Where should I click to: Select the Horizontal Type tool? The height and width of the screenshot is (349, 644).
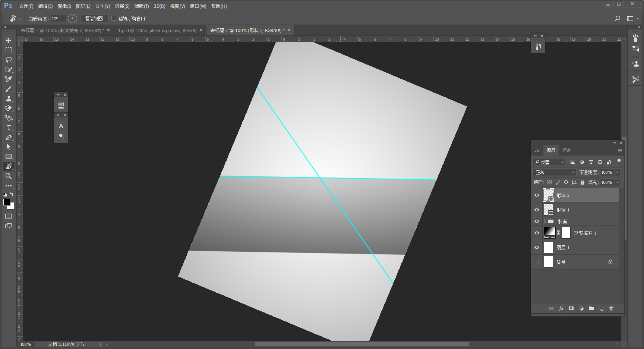8,128
